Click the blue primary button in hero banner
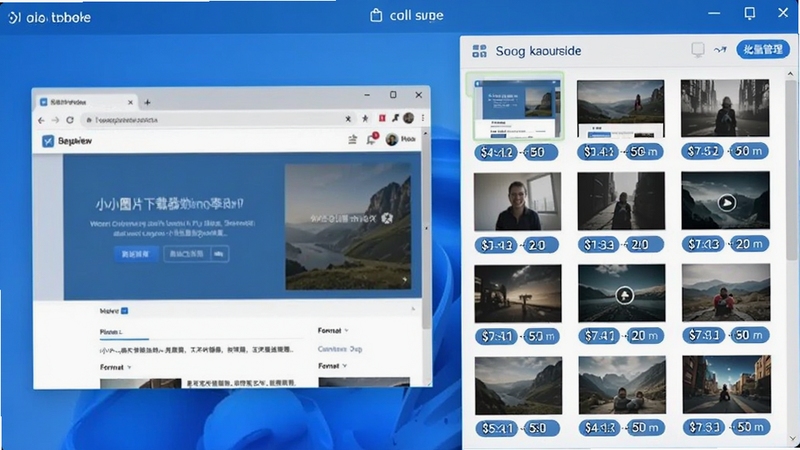800x450 pixels. click(x=136, y=254)
